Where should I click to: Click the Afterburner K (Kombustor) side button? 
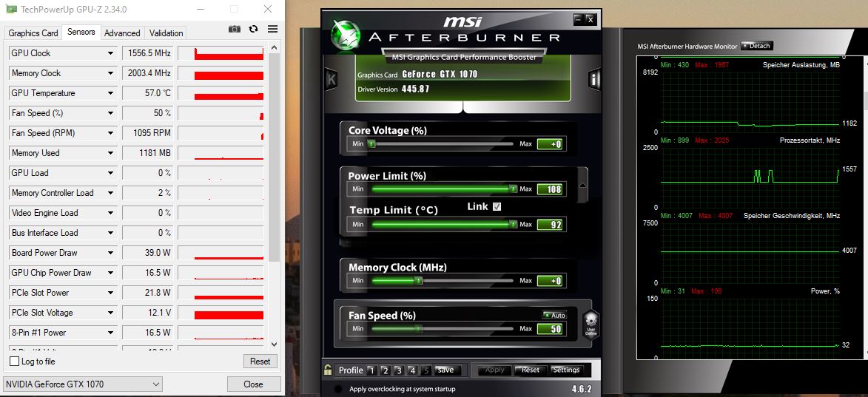coord(331,80)
